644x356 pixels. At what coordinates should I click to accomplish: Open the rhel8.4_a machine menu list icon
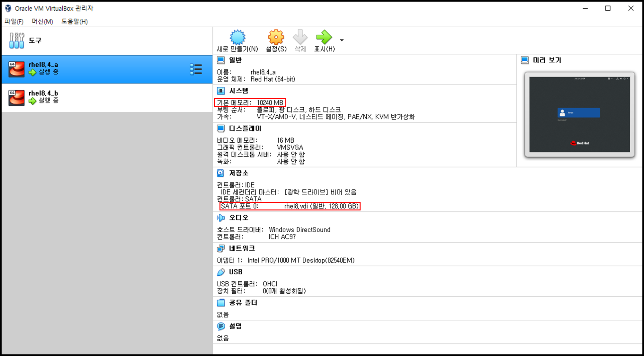(x=196, y=69)
